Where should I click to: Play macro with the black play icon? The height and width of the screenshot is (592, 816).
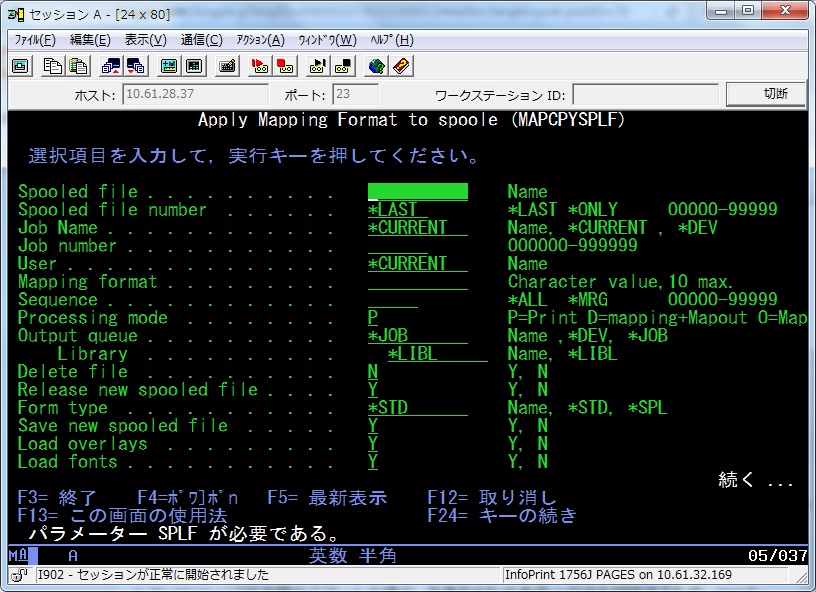coord(318,66)
